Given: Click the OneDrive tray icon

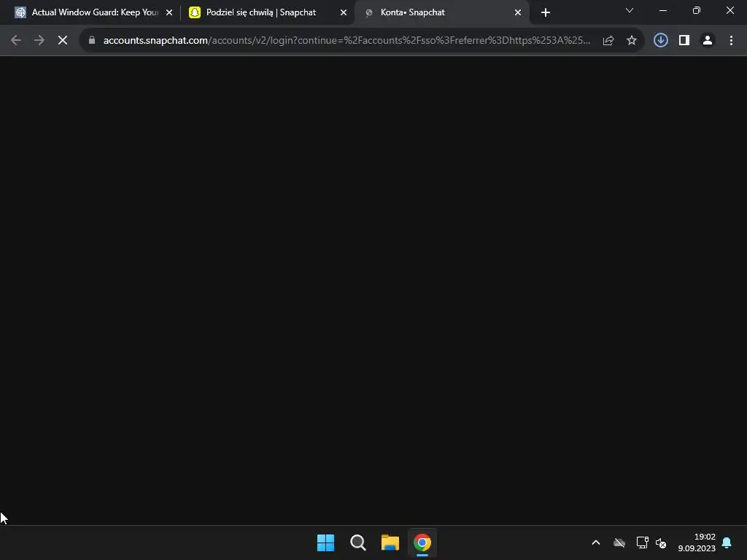Looking at the screenshot, I should (x=619, y=542).
